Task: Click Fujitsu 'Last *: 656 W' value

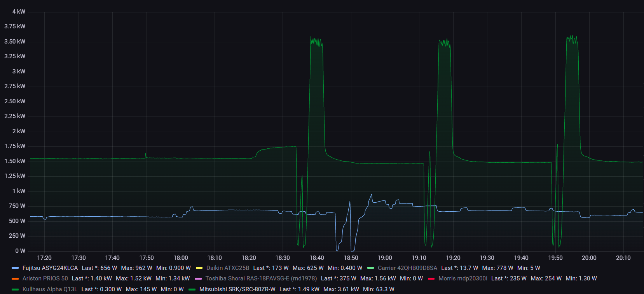Action: coord(99,268)
